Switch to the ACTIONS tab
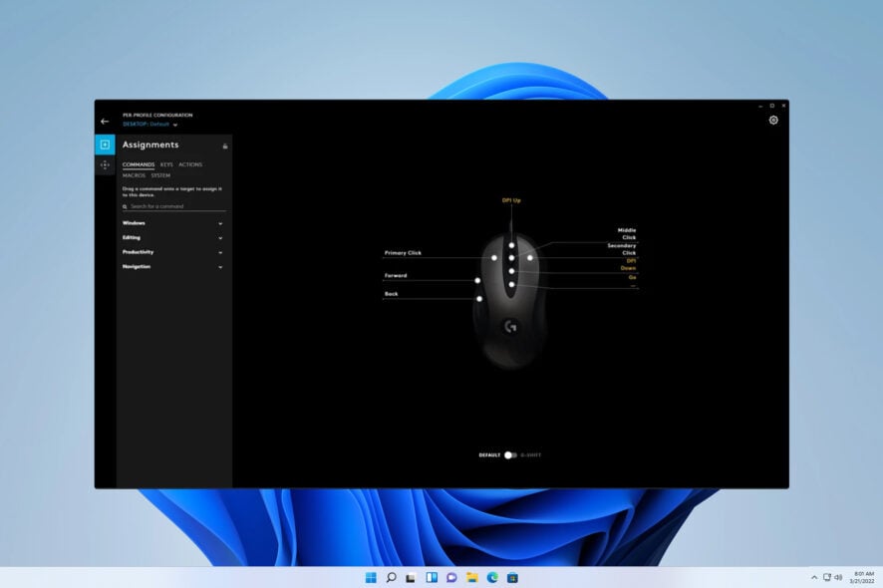The width and height of the screenshot is (883, 588). point(190,164)
